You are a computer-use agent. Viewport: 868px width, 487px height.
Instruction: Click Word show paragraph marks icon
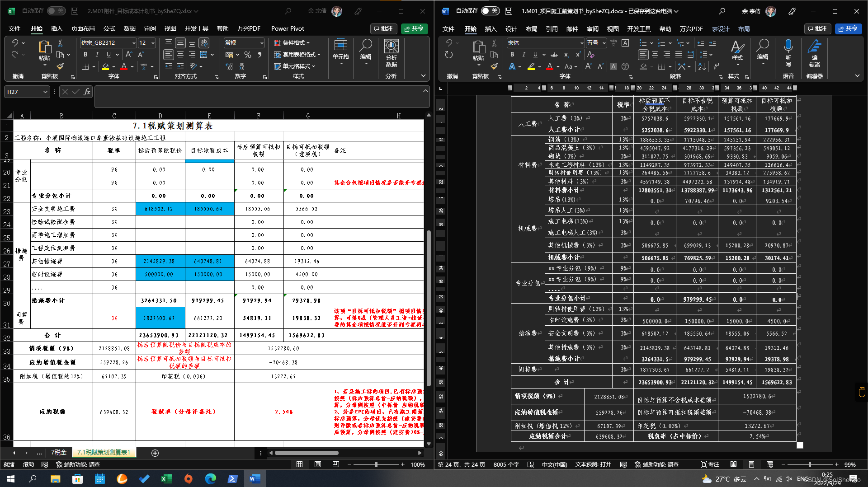[715, 66]
